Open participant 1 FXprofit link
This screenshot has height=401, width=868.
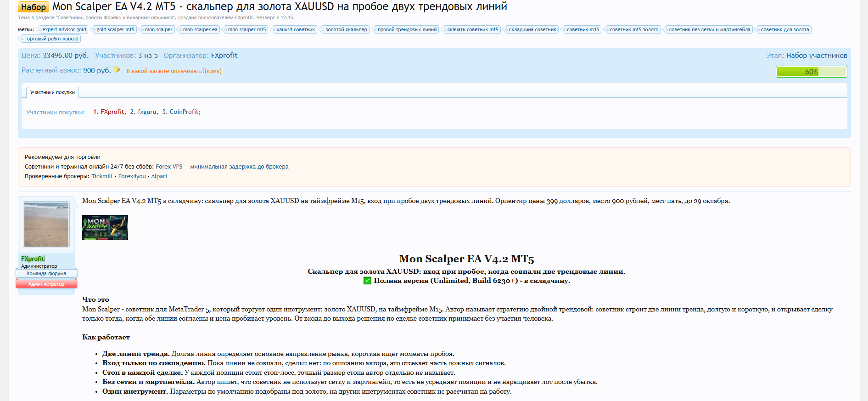112,112
